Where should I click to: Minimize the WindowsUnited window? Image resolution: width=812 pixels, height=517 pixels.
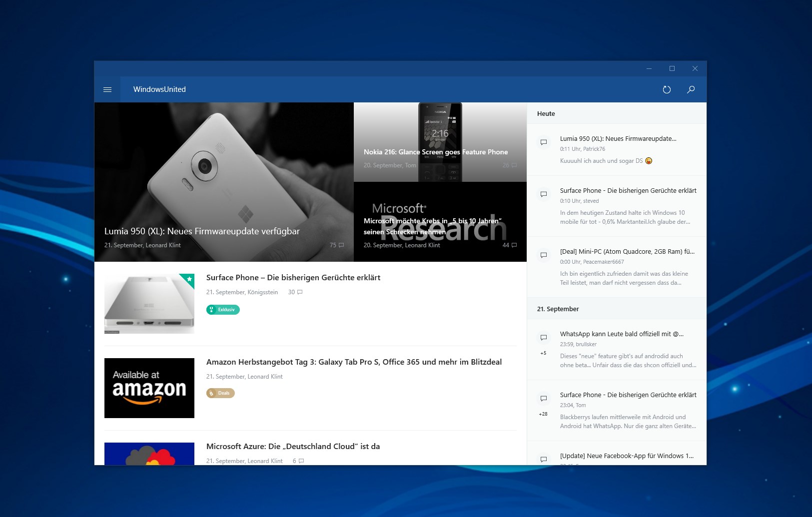[x=649, y=68]
